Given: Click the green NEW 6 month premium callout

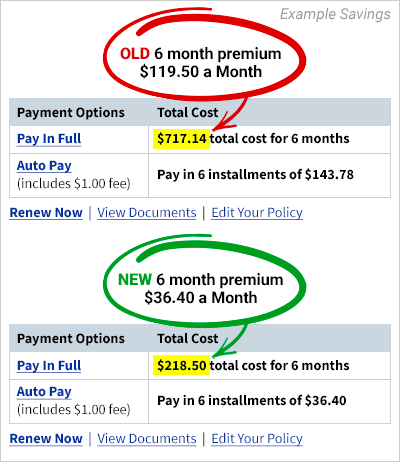Looking at the screenshot, I should tap(204, 284).
